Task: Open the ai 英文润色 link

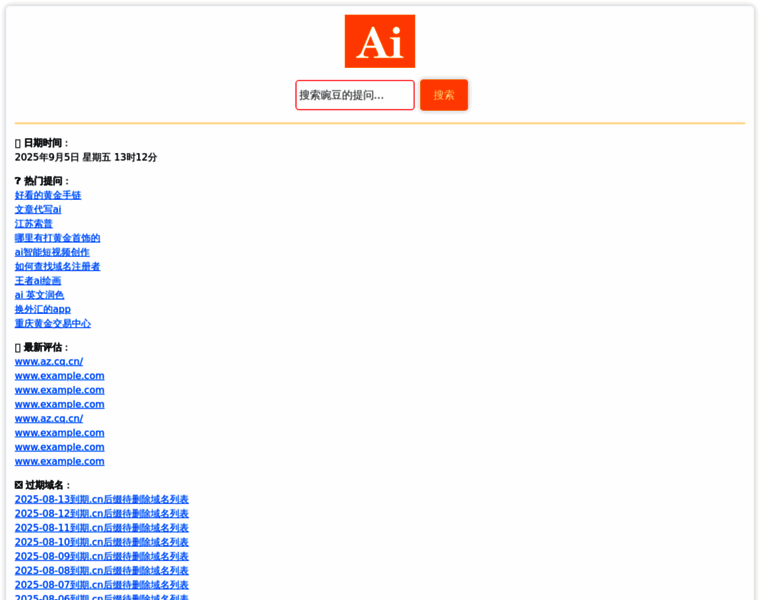Action: (x=39, y=295)
